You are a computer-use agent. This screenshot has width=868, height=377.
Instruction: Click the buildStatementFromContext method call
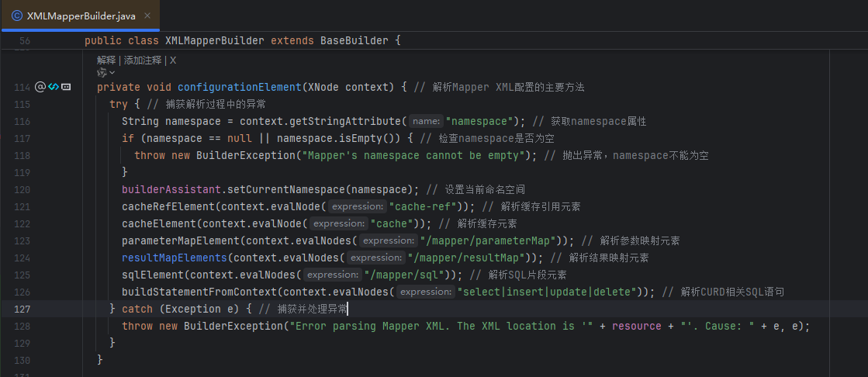(x=200, y=292)
